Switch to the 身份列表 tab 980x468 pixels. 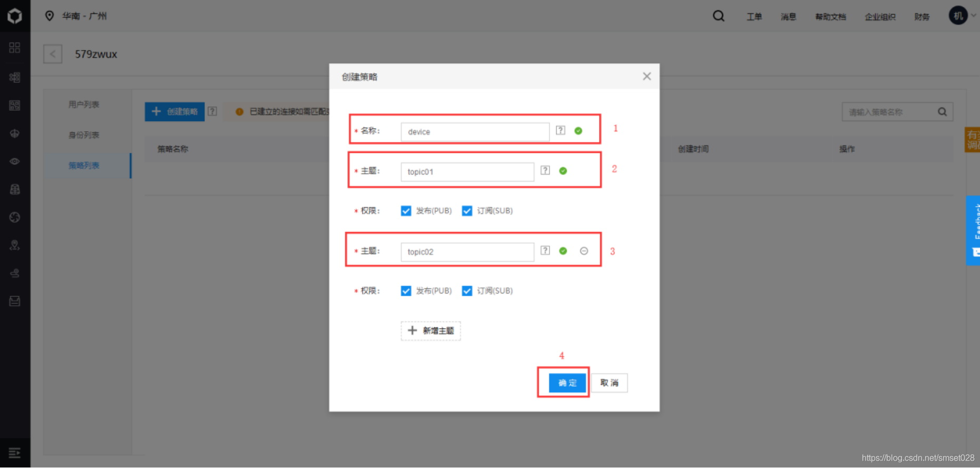pos(84,135)
